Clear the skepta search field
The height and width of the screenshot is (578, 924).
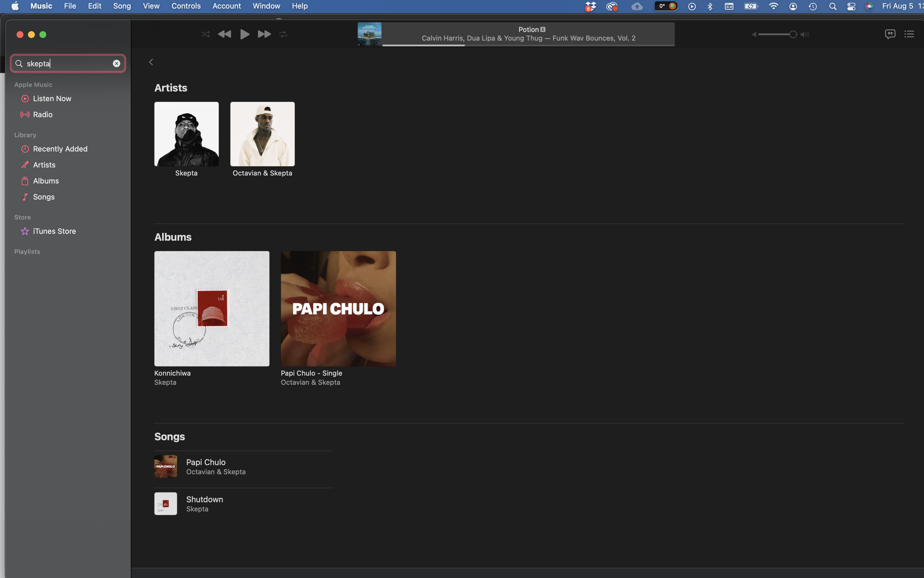117,64
